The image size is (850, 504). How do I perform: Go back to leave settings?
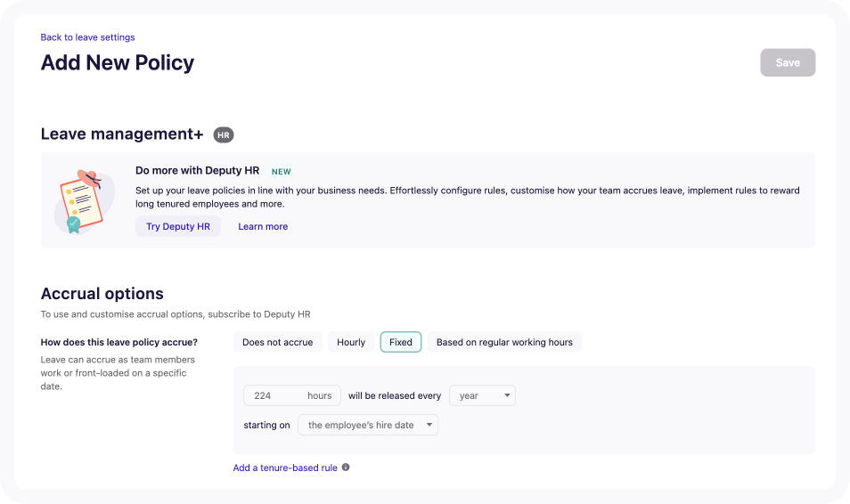click(x=88, y=37)
